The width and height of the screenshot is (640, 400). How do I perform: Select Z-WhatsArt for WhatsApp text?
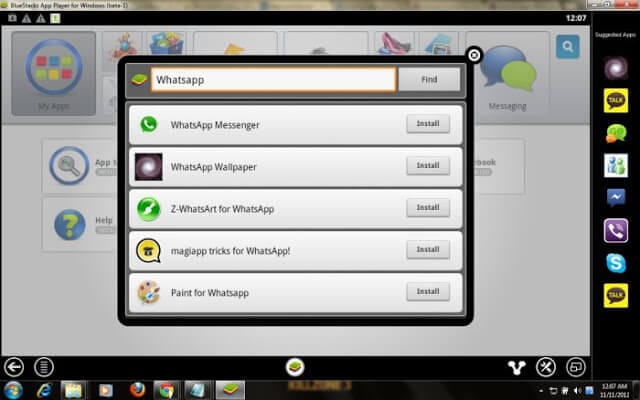pos(222,209)
